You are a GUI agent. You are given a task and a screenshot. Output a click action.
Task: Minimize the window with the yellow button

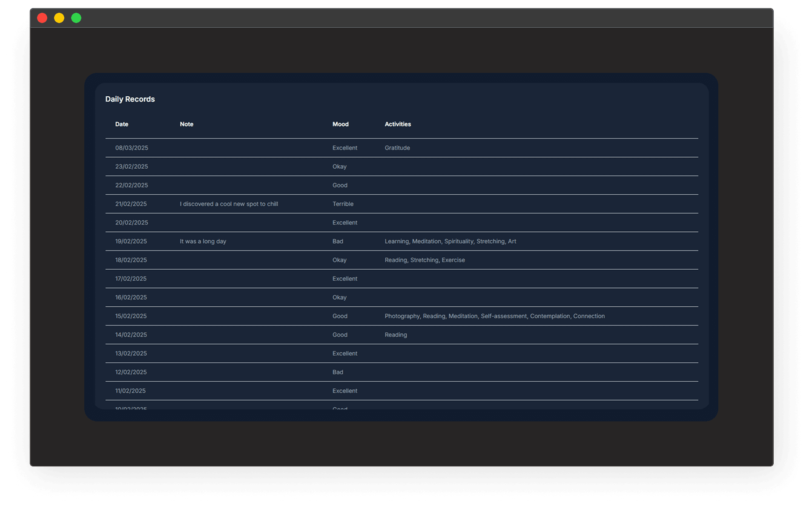(59, 18)
